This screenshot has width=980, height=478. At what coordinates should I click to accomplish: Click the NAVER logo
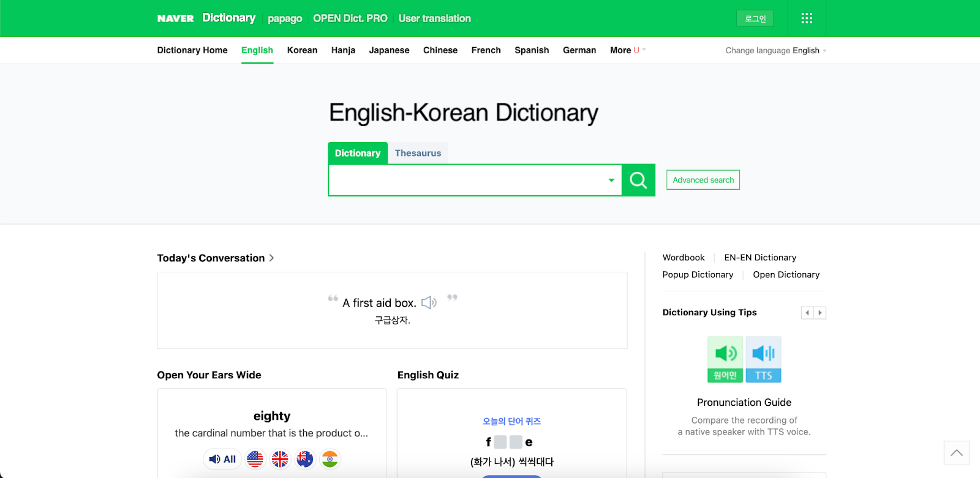pyautogui.click(x=175, y=18)
